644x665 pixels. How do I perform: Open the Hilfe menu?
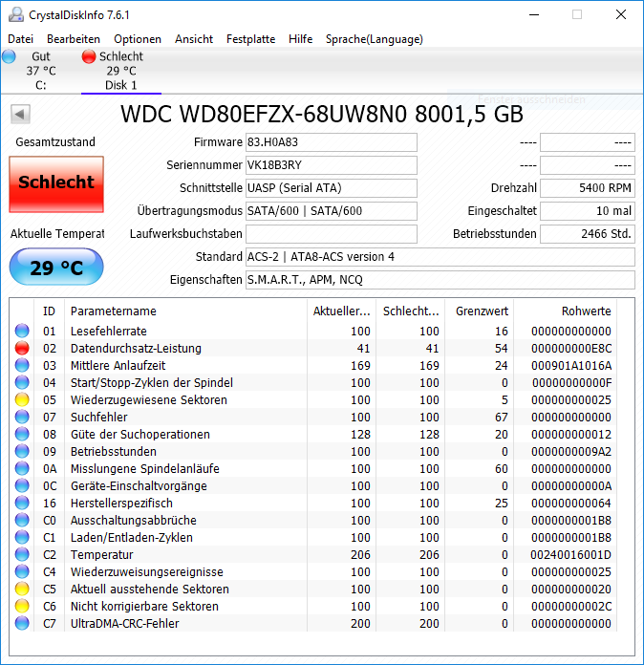tap(300, 39)
